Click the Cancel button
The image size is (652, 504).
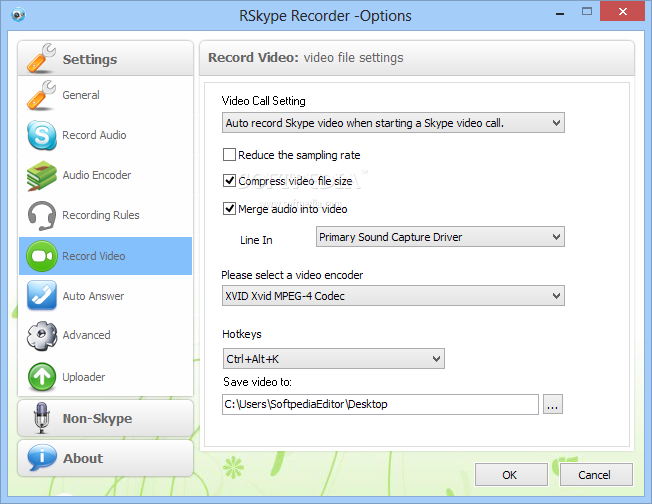pyautogui.click(x=596, y=474)
